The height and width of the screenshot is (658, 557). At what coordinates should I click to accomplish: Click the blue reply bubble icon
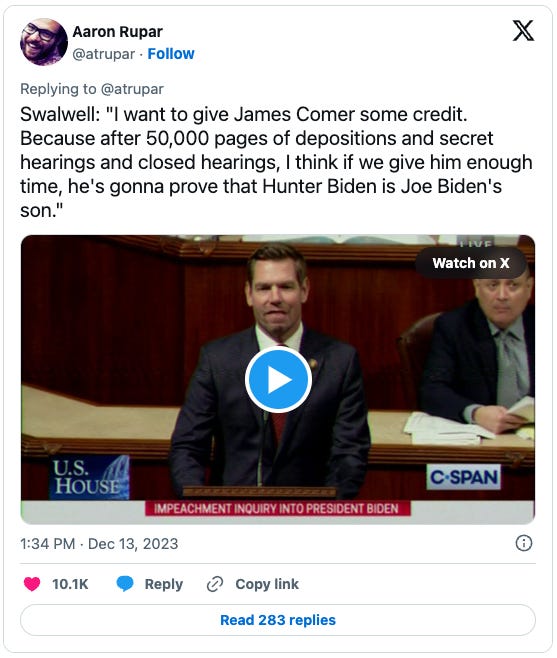[125, 584]
